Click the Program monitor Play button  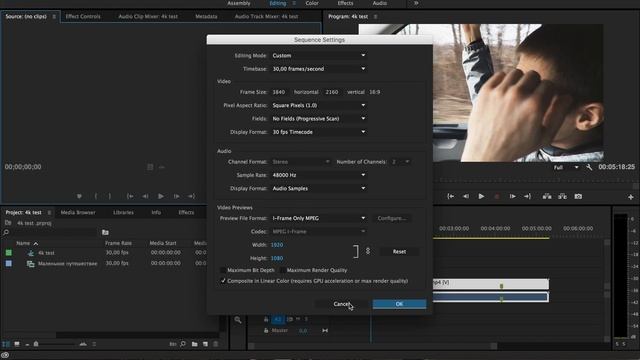[x=481, y=196]
